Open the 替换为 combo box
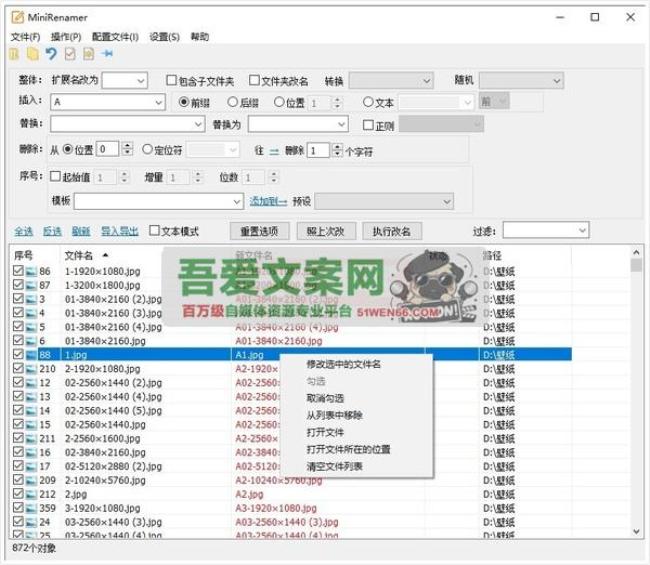650x565 pixels. tap(298, 124)
